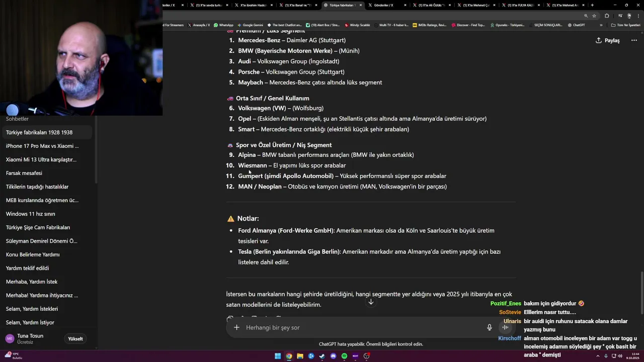Switch to the 'X'te Banal' browser tab
The width and height of the screenshot is (644, 362).
(x=298, y=5)
